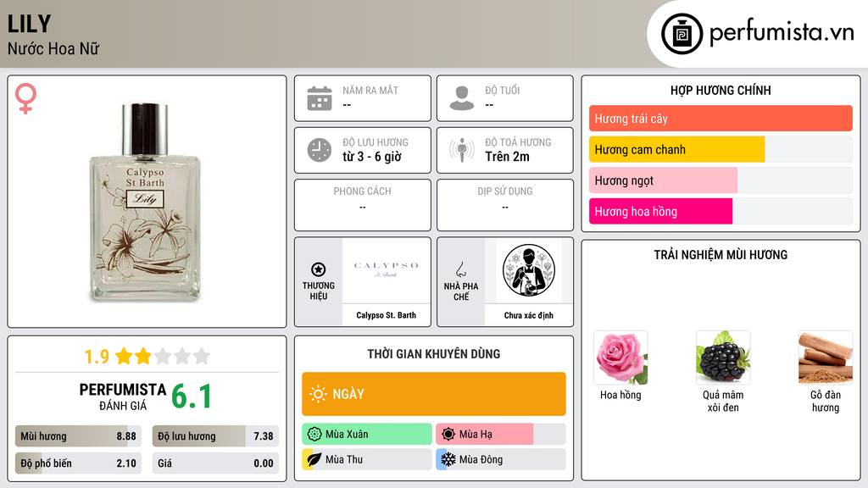Click the Trải nghiệm mùi hương heading
This screenshot has height=488, width=868.
(721, 254)
